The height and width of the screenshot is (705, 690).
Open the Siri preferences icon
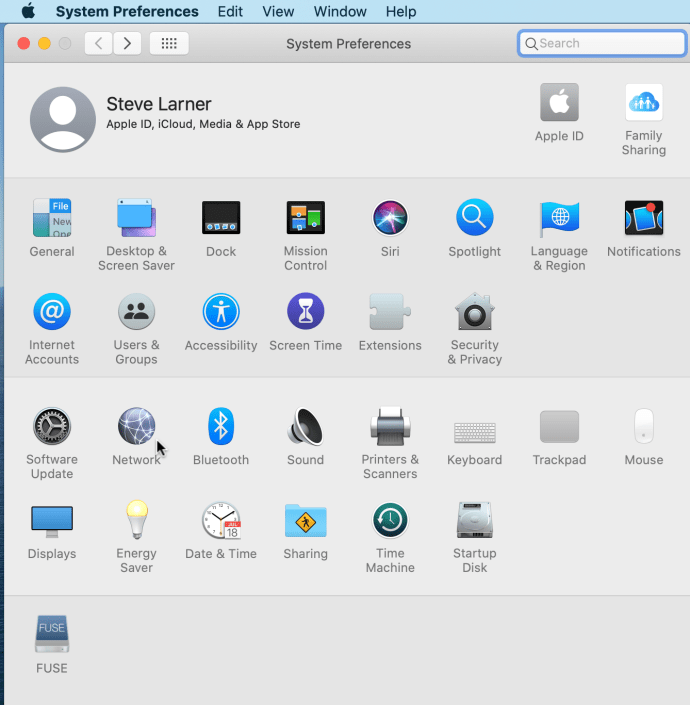point(390,218)
